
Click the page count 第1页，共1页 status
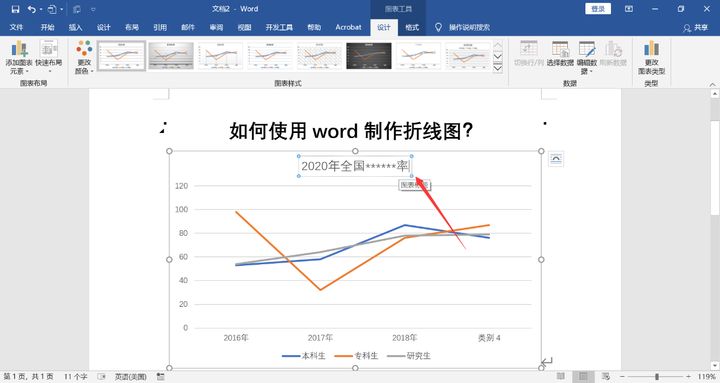[x=28, y=377]
